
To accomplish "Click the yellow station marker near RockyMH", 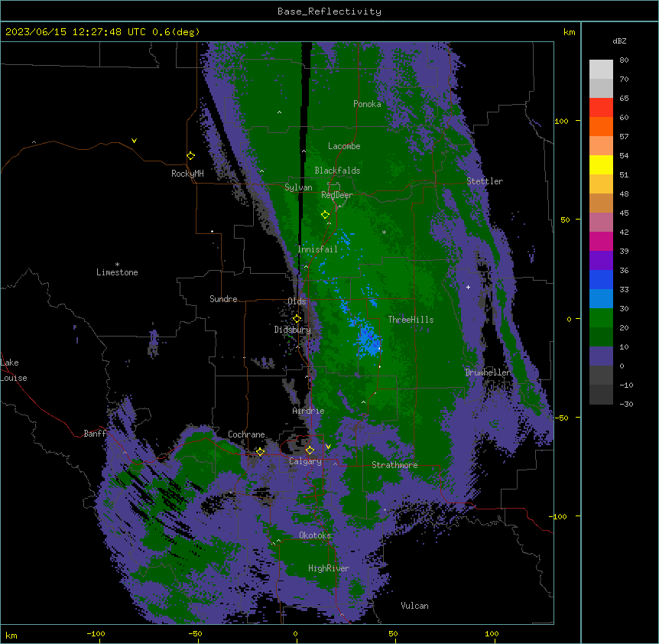I will (190, 156).
